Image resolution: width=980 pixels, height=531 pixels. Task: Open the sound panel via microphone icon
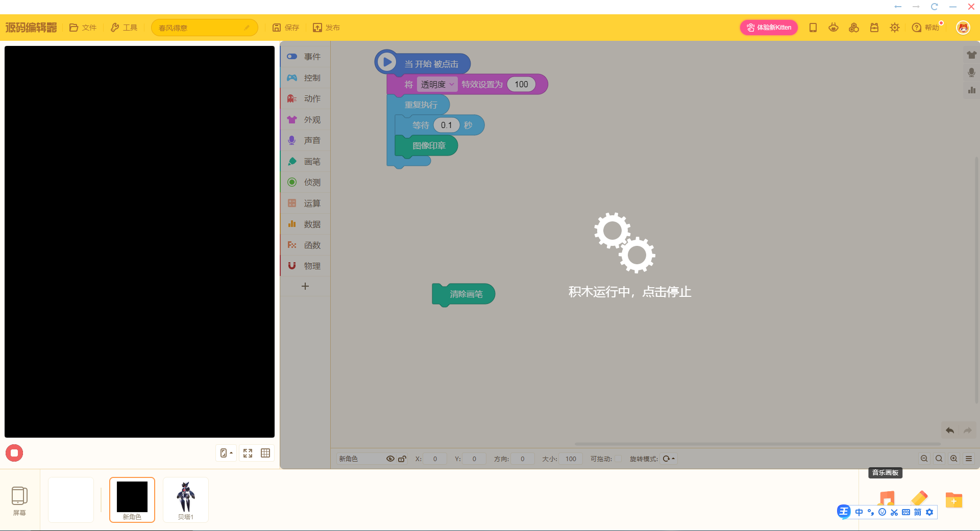[x=971, y=72]
